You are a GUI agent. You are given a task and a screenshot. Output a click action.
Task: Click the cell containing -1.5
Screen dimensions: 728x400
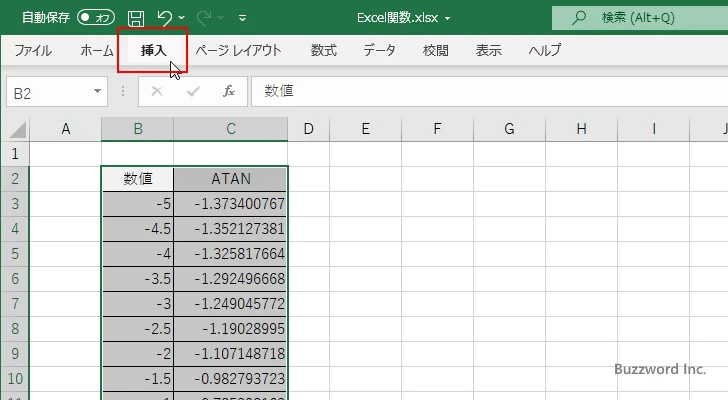[137, 379]
